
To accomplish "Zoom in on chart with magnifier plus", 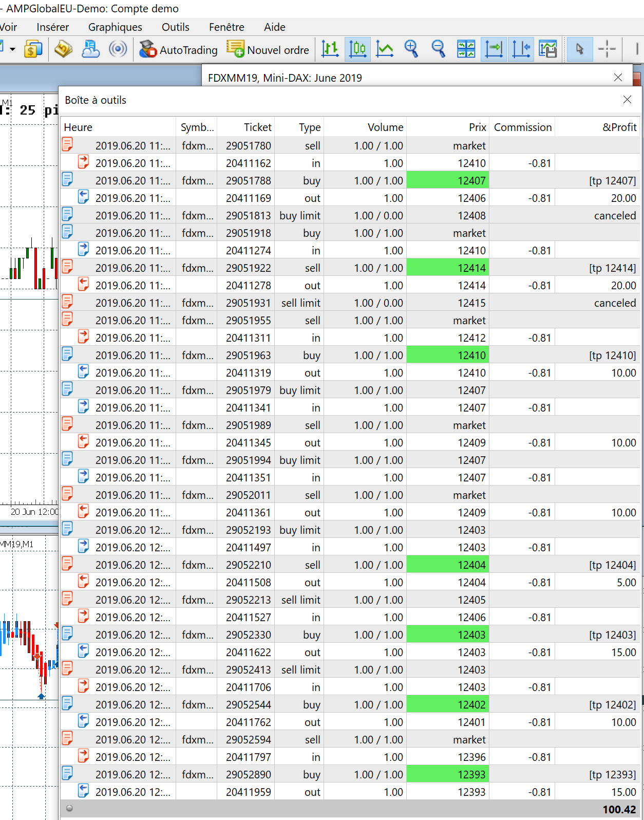I will point(411,49).
